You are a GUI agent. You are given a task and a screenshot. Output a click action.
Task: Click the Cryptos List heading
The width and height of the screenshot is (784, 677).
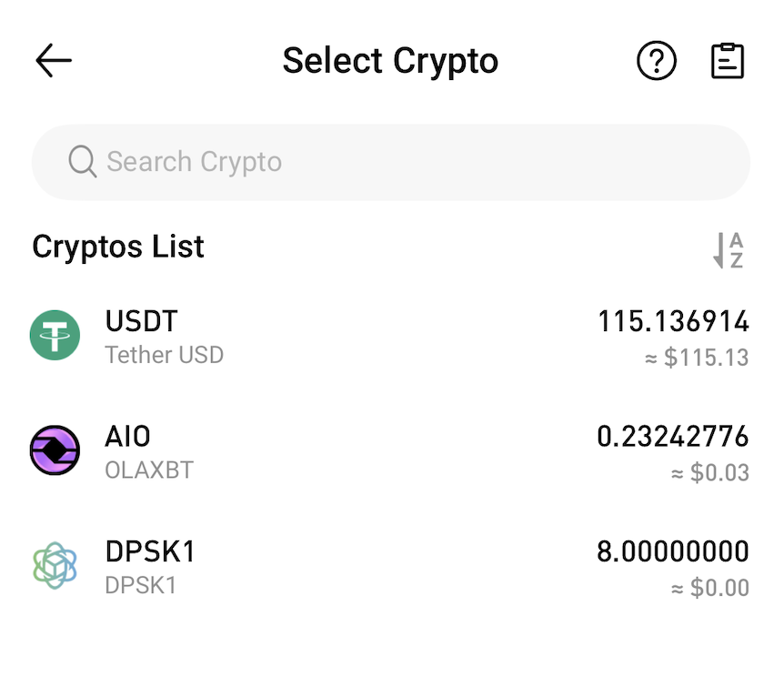[x=118, y=247]
